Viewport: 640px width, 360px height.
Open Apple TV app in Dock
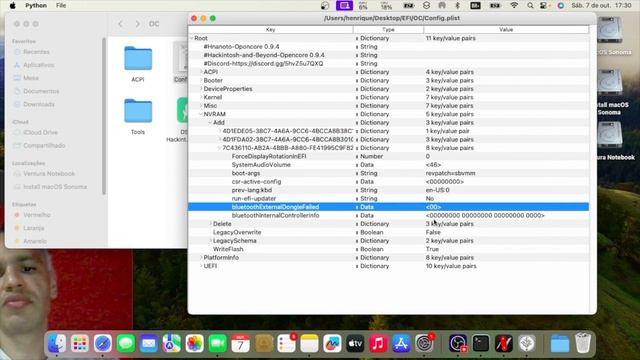click(355, 343)
